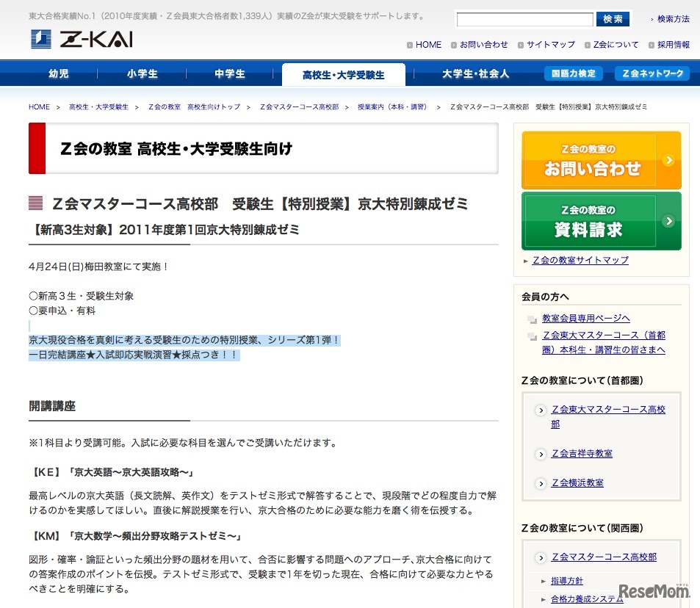Click 授業案内(本科・講習) breadcrumb link
Image resolution: width=700 pixels, height=608 pixels.
click(392, 107)
